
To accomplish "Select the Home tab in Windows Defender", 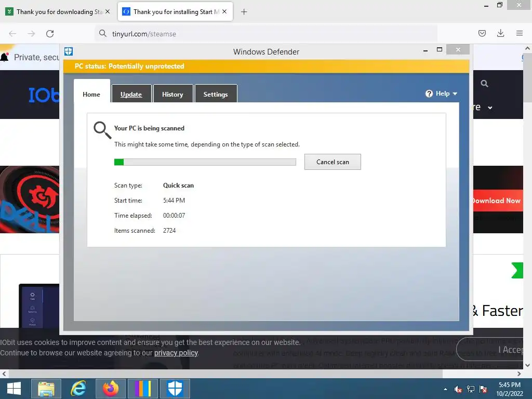I will (x=91, y=92).
